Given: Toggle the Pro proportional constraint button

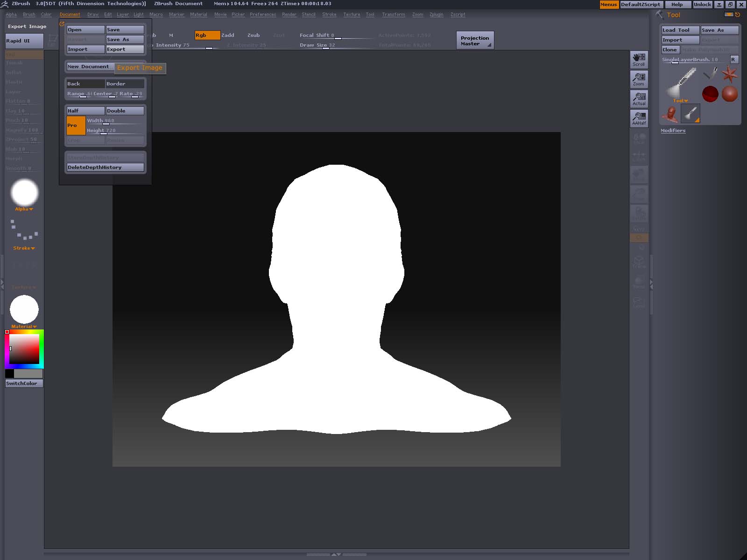Looking at the screenshot, I should tap(76, 126).
